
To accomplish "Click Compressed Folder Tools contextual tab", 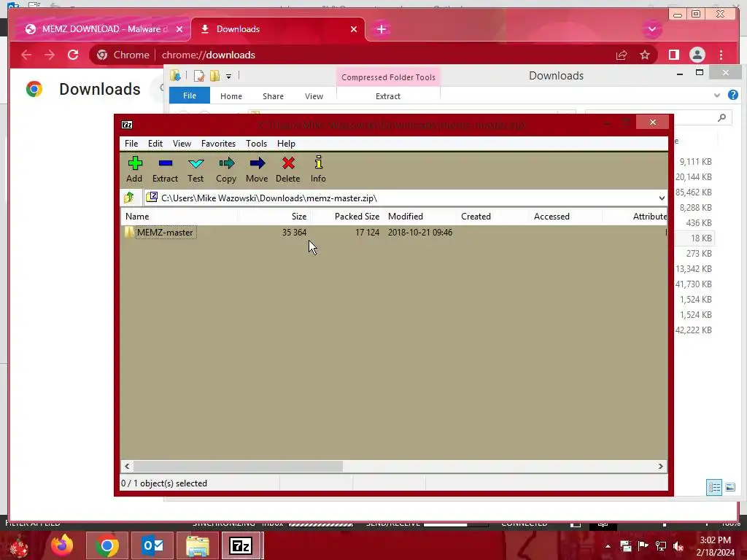I will click(388, 77).
